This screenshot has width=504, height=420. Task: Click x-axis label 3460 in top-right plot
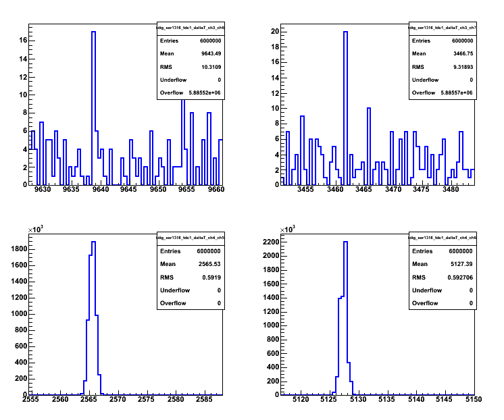(335, 189)
